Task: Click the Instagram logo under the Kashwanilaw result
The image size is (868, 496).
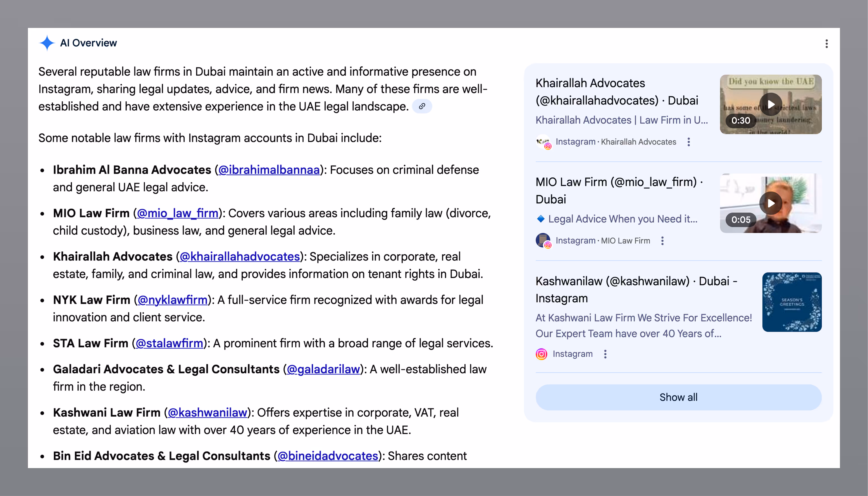Action: point(541,354)
